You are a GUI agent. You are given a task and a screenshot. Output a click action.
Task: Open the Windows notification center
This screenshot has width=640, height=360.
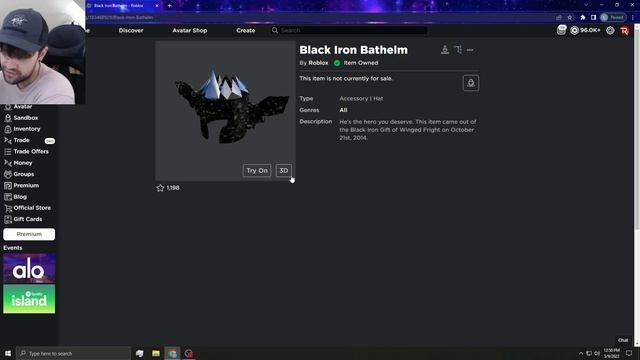(629, 353)
